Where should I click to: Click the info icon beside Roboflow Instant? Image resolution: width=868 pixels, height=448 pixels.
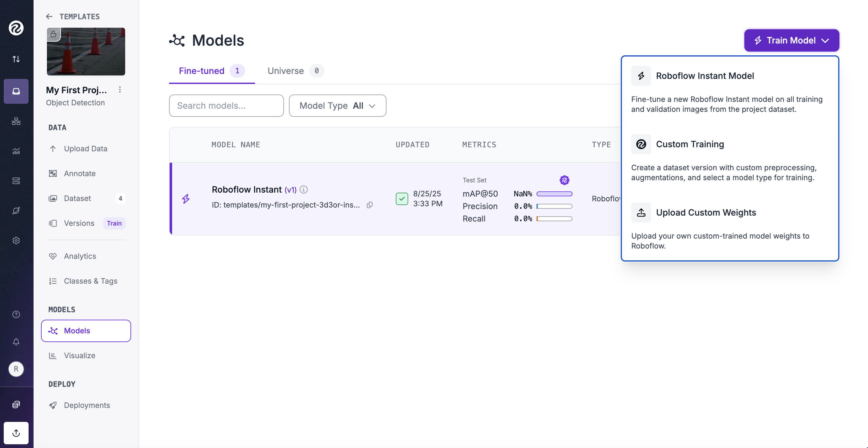[304, 190]
